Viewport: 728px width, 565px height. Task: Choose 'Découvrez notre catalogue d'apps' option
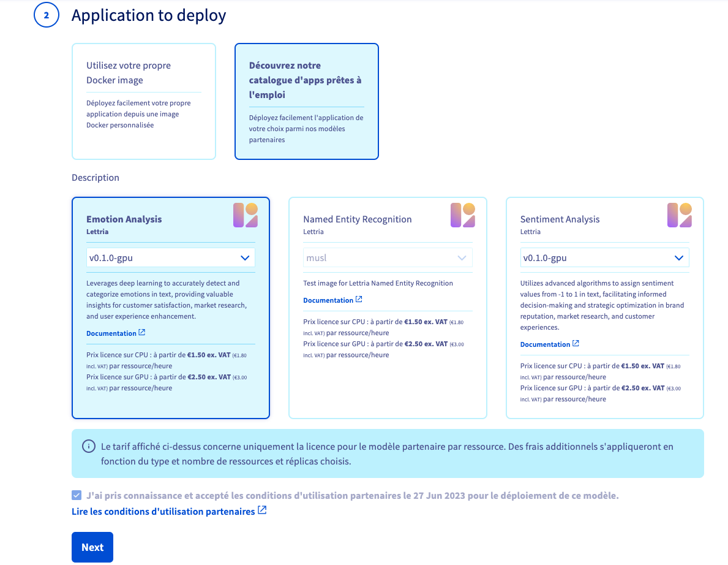point(306,101)
